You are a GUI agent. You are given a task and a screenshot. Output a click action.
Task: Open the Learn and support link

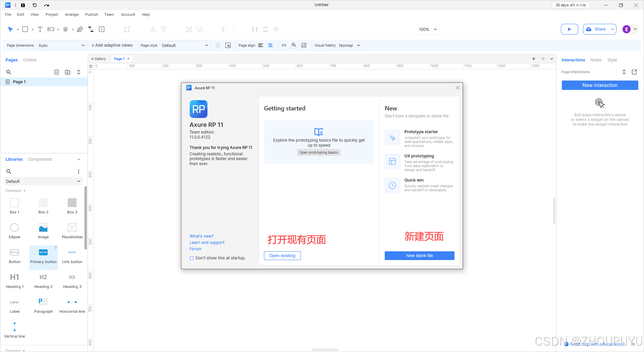click(207, 243)
